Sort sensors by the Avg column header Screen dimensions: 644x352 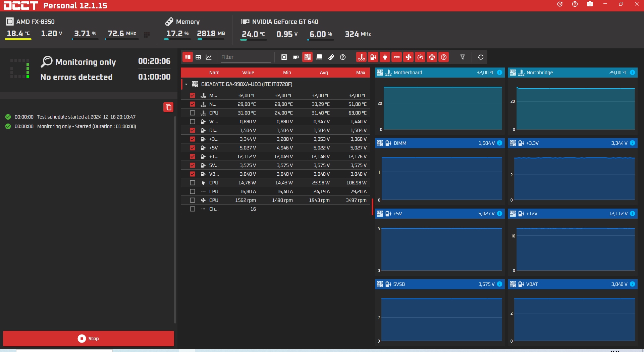pos(324,73)
